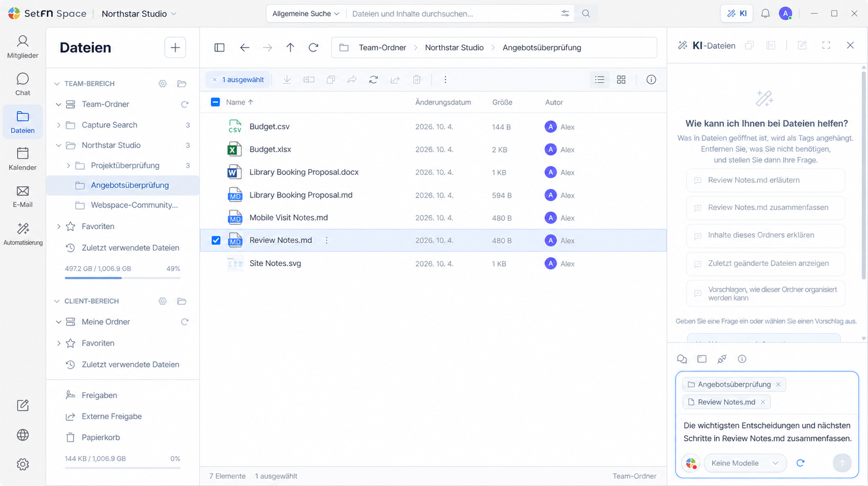Open Zuletzt verwendete Dateien under Team-Bereich
Image resolution: width=868 pixels, height=486 pixels.
123,248
